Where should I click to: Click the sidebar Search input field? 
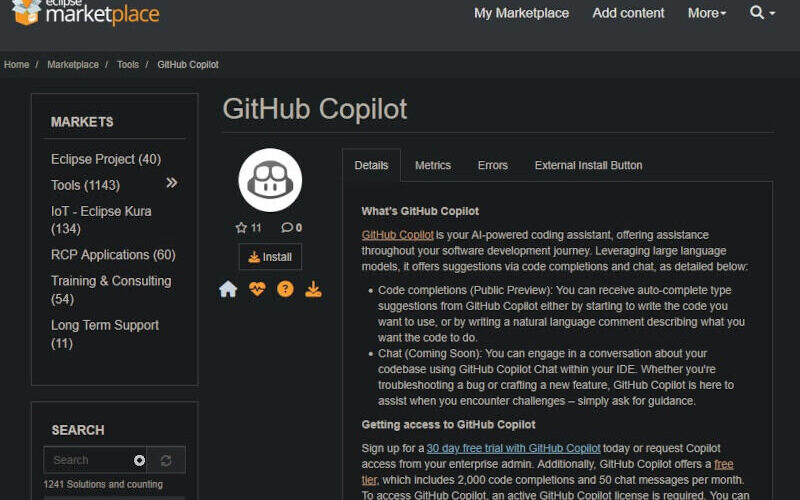click(x=95, y=460)
